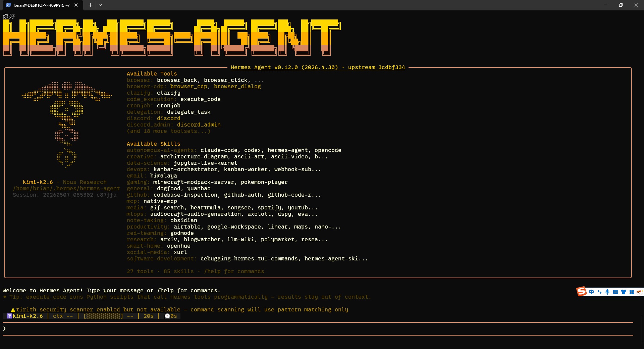Screen dimensions: 644x349
Task: Click the "xurl" social-media skill
Action: pos(180,252)
